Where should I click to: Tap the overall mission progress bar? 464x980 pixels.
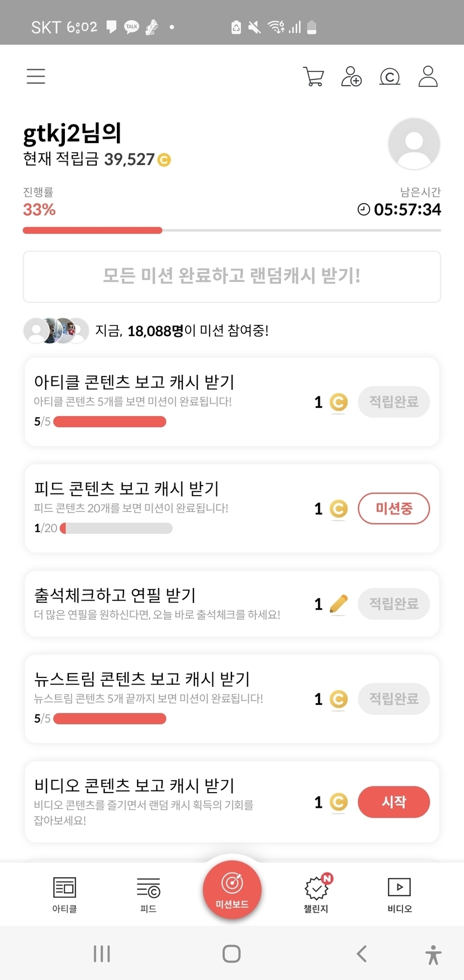[232, 230]
